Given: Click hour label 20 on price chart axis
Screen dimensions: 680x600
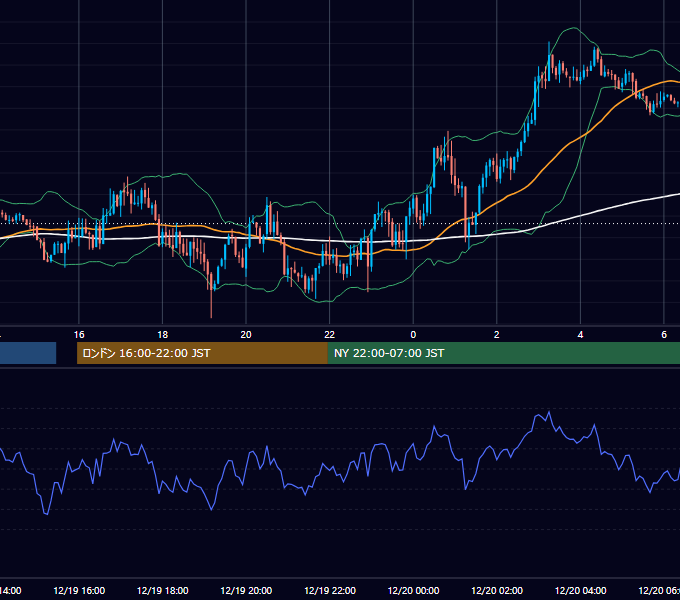Looking at the screenshot, I should (x=246, y=335).
